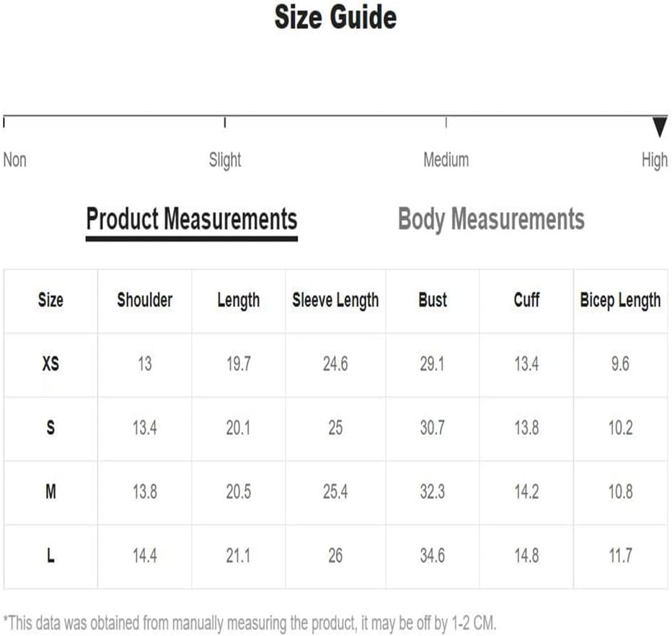The width and height of the screenshot is (672, 636).
Task: Select the L size row label
Action: pos(50,555)
